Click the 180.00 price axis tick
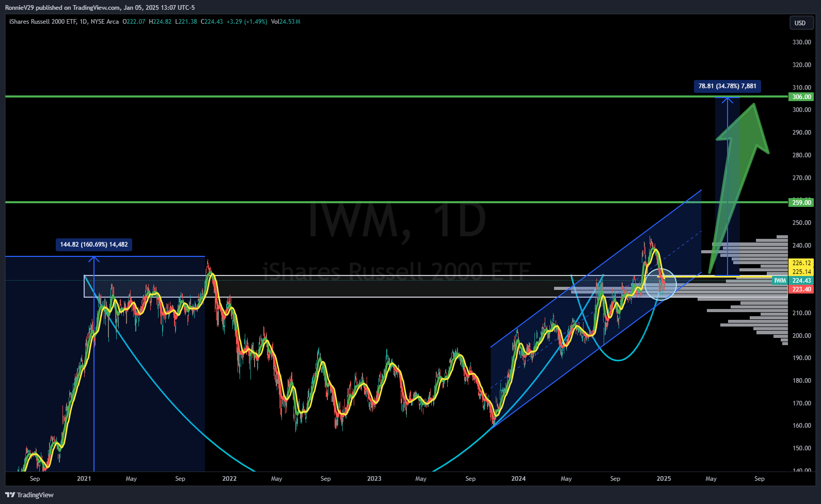 [801, 381]
